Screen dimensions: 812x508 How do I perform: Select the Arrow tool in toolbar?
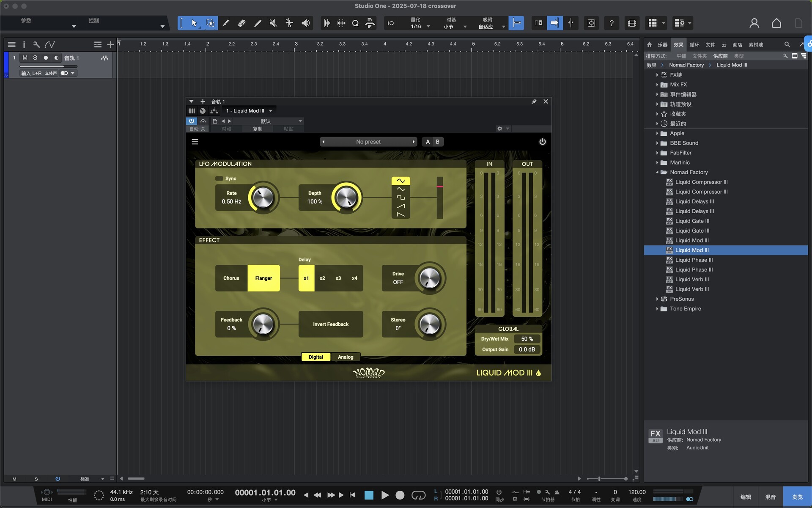194,23
